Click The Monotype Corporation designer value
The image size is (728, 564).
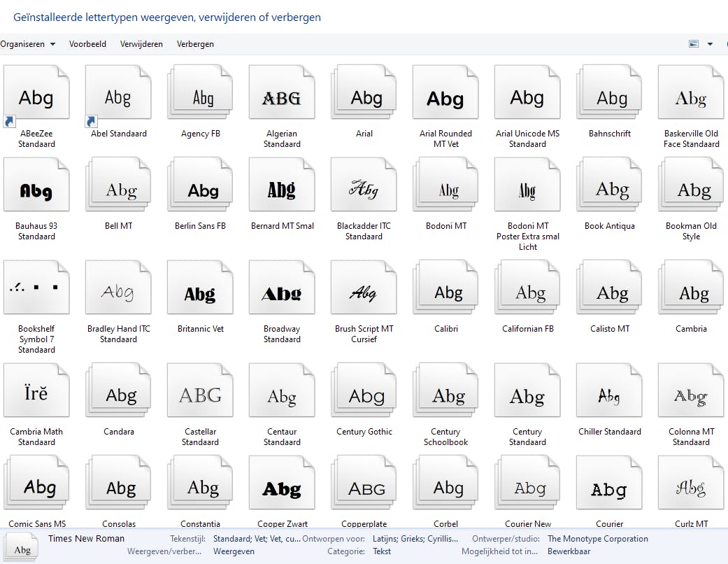click(x=598, y=539)
